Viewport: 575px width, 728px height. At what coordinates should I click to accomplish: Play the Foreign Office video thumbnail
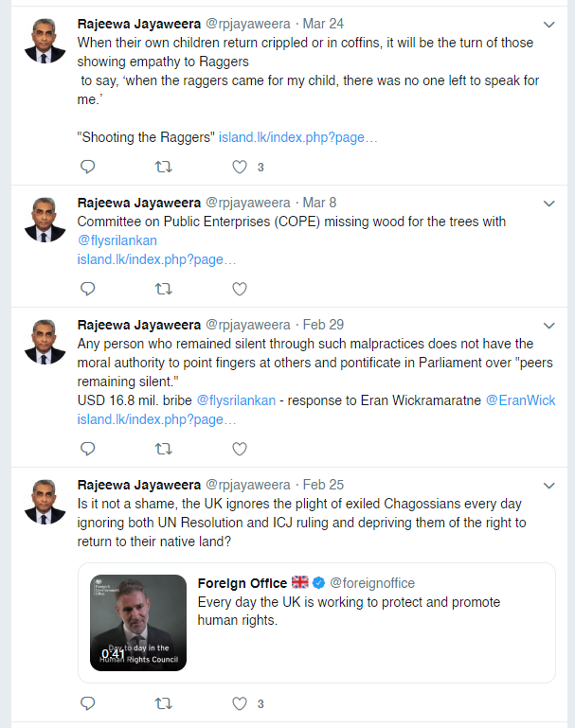tap(138, 623)
